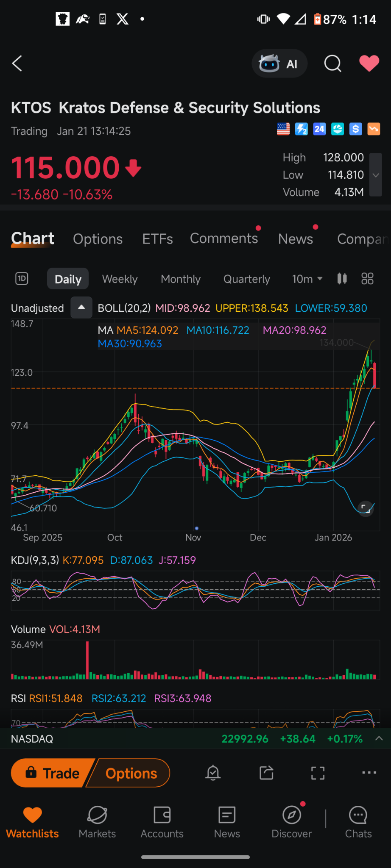
Task: Tap the orange dashed current-price line
Action: coord(195,388)
